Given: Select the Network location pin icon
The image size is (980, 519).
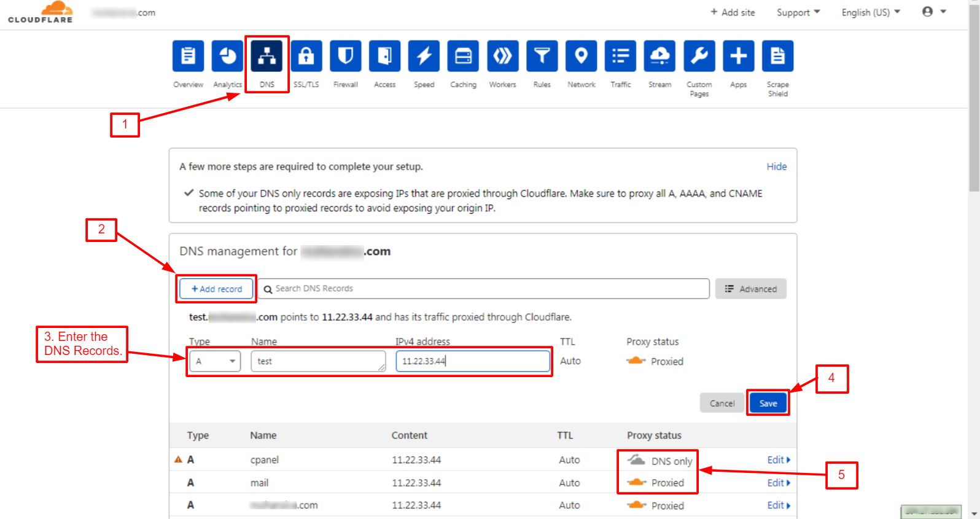Looking at the screenshot, I should [x=581, y=57].
